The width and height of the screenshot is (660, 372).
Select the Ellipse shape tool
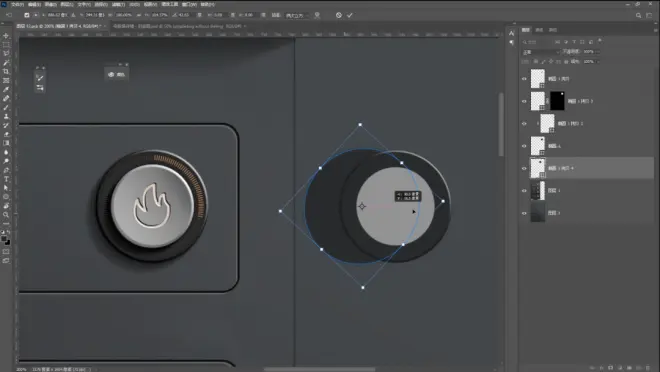pyautogui.click(x=6, y=197)
